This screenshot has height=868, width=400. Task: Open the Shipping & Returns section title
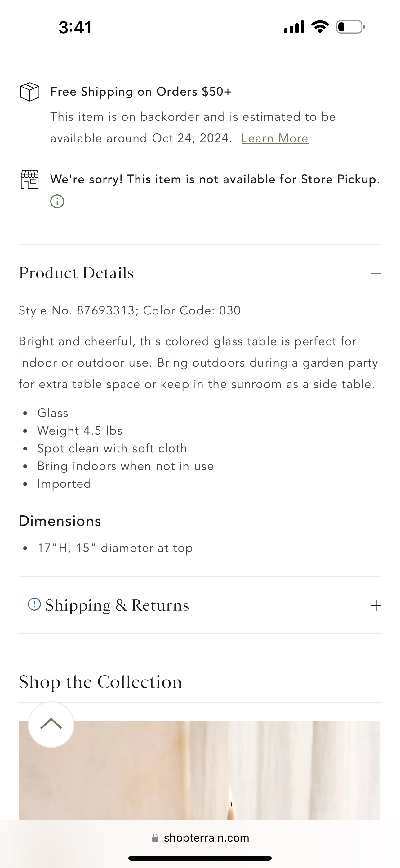pos(117,605)
